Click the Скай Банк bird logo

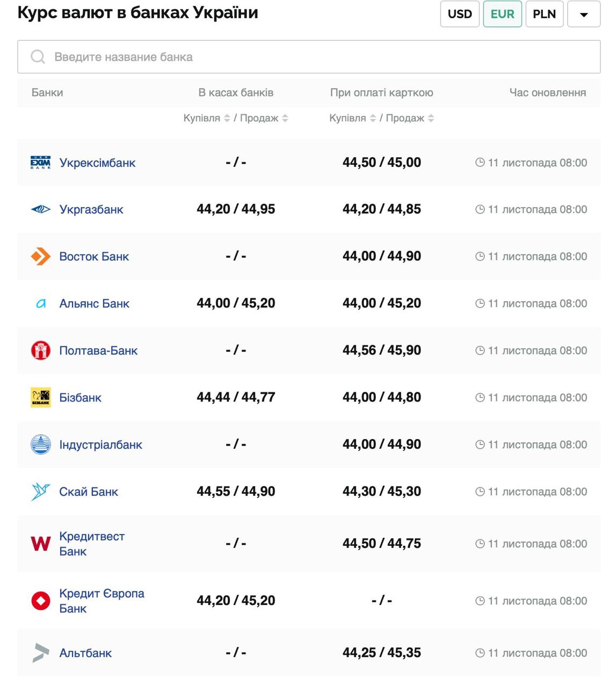coord(41,492)
